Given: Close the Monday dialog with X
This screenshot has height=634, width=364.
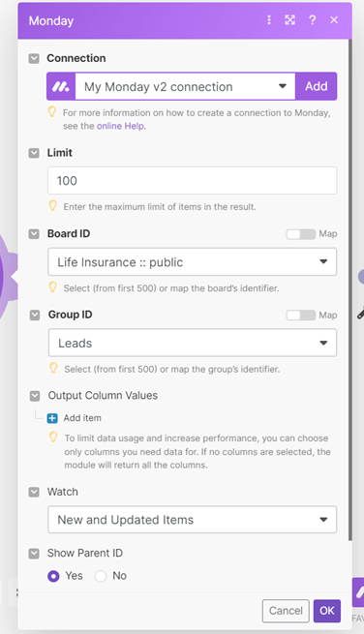Looking at the screenshot, I should [334, 19].
